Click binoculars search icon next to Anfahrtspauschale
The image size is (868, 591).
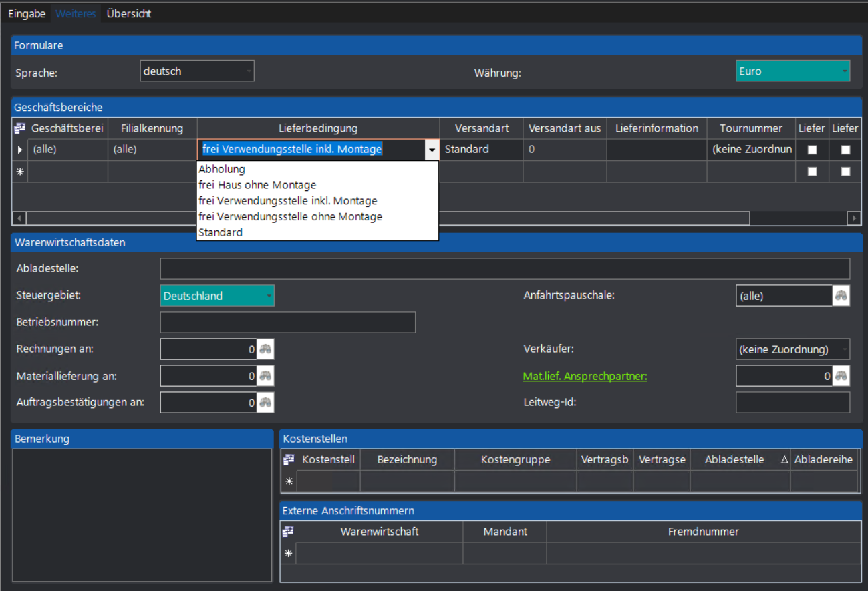[x=841, y=296]
